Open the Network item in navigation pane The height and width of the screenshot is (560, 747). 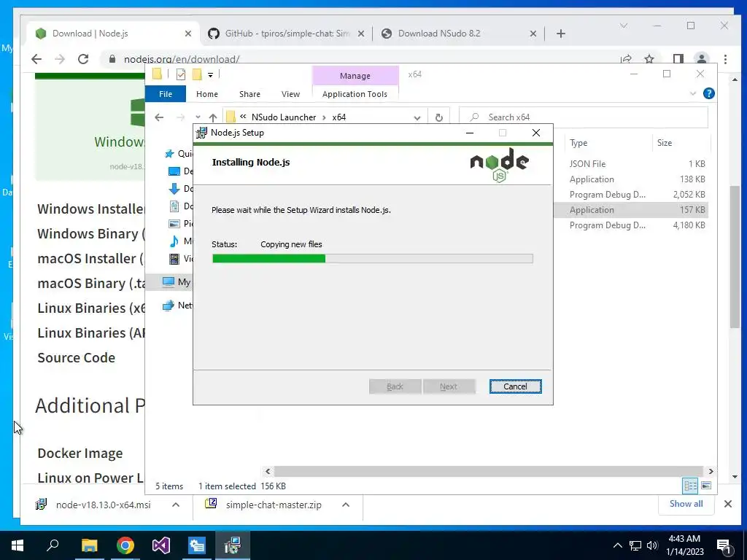pos(178,306)
